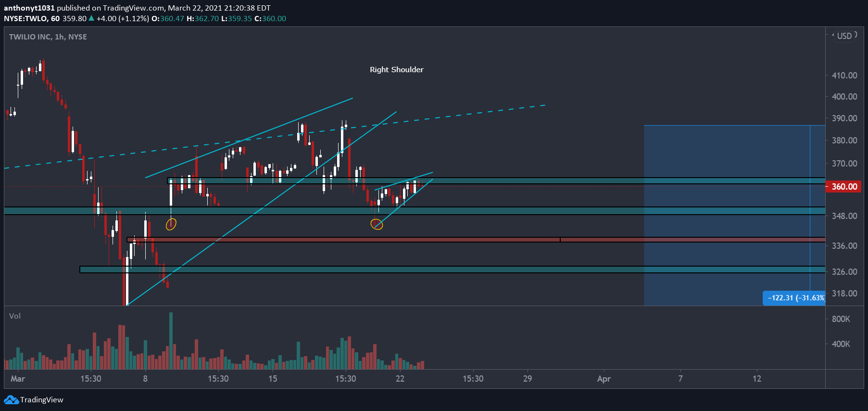Viewport: 868px width, 411px height.
Task: Click the 800K volume axis label
Action: pyautogui.click(x=841, y=319)
